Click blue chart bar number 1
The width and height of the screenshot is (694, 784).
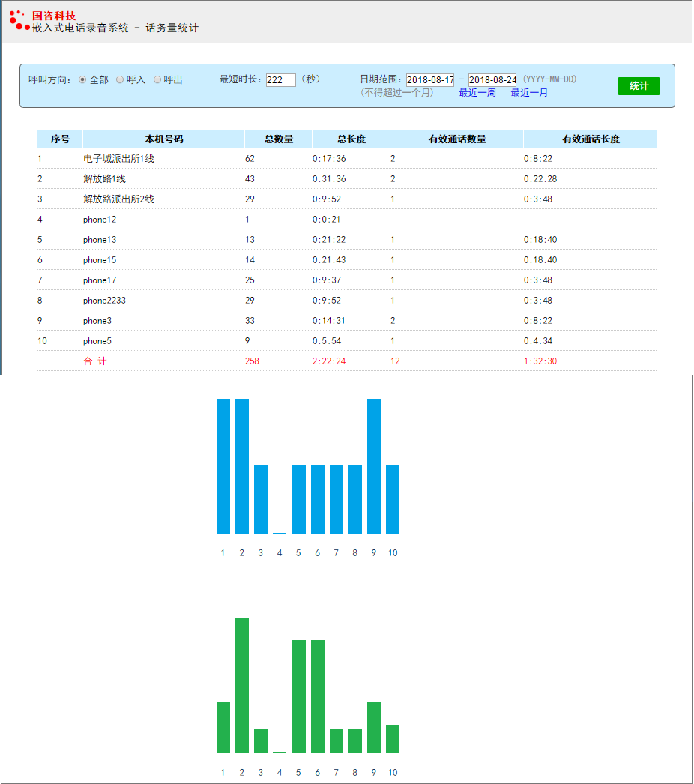tap(223, 466)
